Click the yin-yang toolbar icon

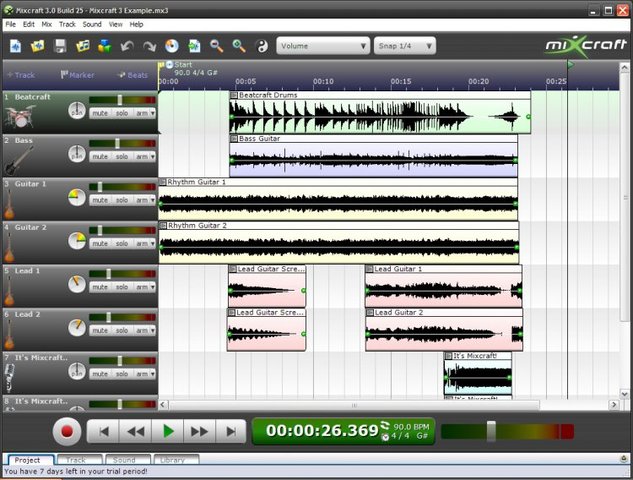click(262, 46)
